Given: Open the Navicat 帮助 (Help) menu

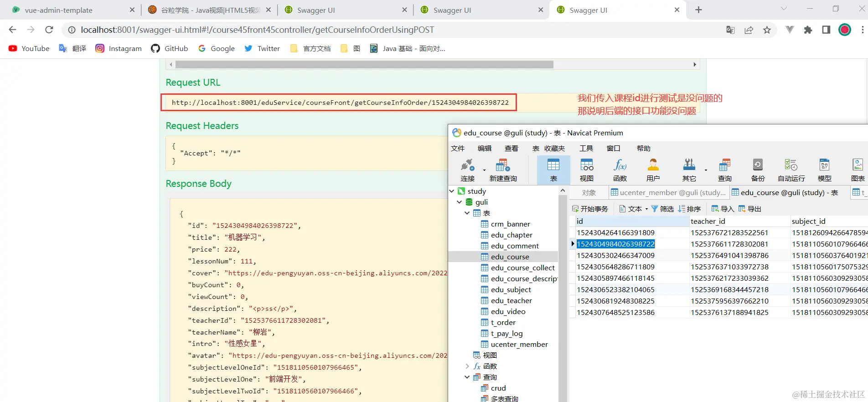Looking at the screenshot, I should pos(644,148).
